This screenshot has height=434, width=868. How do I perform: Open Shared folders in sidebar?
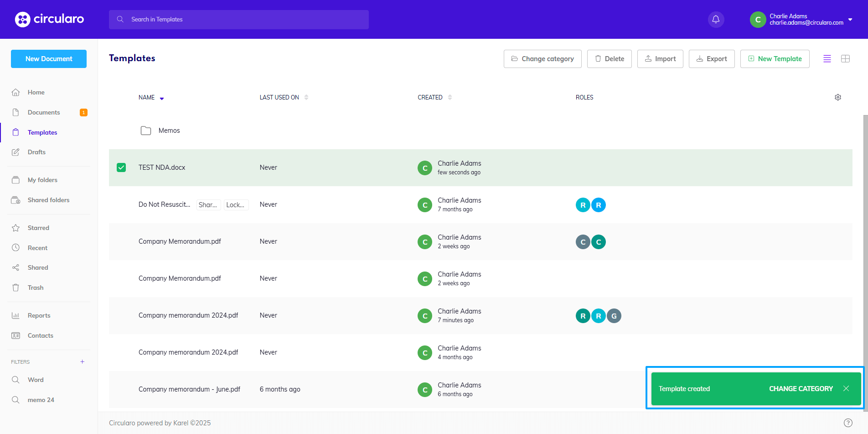point(48,200)
